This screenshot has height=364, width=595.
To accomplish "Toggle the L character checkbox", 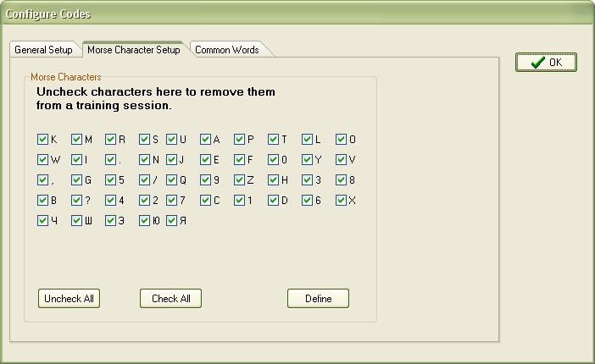I will (x=307, y=139).
